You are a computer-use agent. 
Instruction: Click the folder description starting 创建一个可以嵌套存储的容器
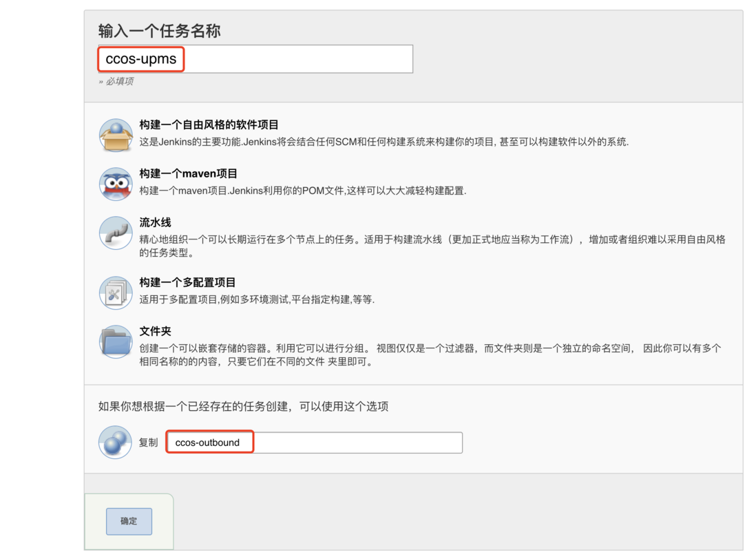(x=430, y=354)
